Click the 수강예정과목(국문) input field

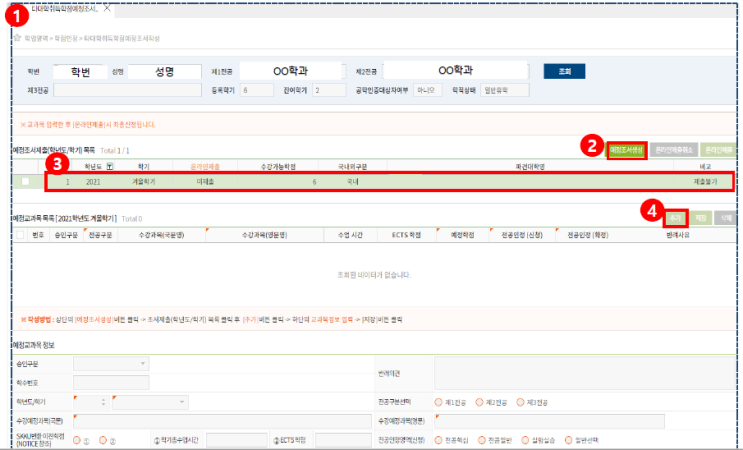click(x=222, y=421)
